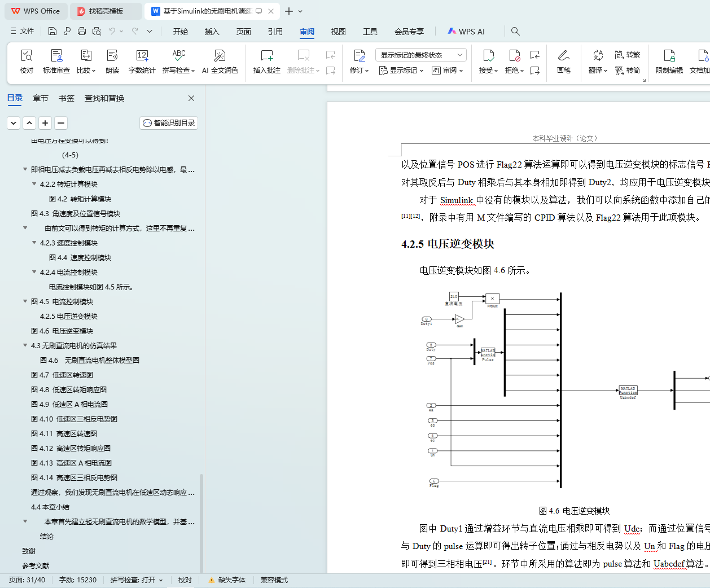Collapse 图 4.5 电流控制模块 node
Viewport: 710px width, 588px height.
(x=25, y=301)
